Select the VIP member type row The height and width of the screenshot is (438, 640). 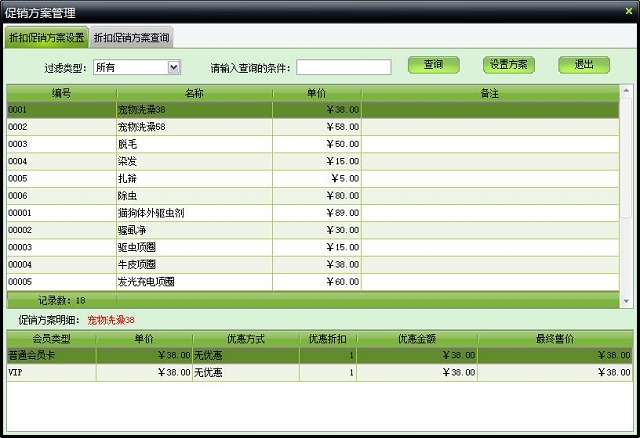(x=50, y=372)
